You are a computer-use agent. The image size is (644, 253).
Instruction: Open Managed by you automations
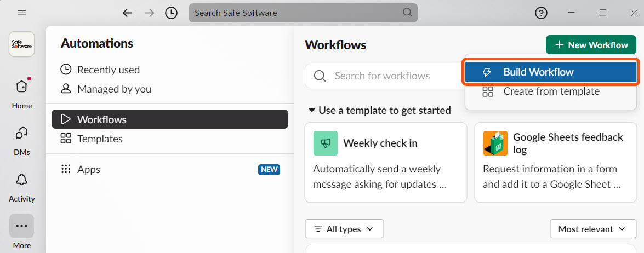(x=169, y=89)
